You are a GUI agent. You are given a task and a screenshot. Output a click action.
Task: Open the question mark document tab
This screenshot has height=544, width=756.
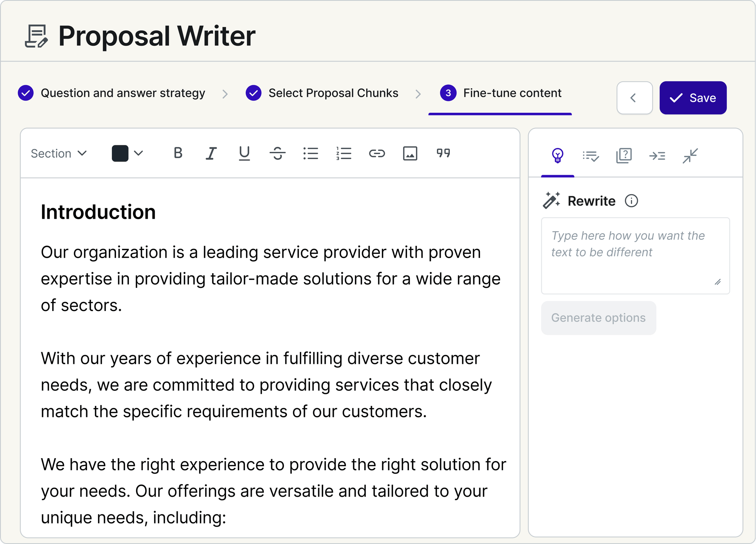point(624,155)
